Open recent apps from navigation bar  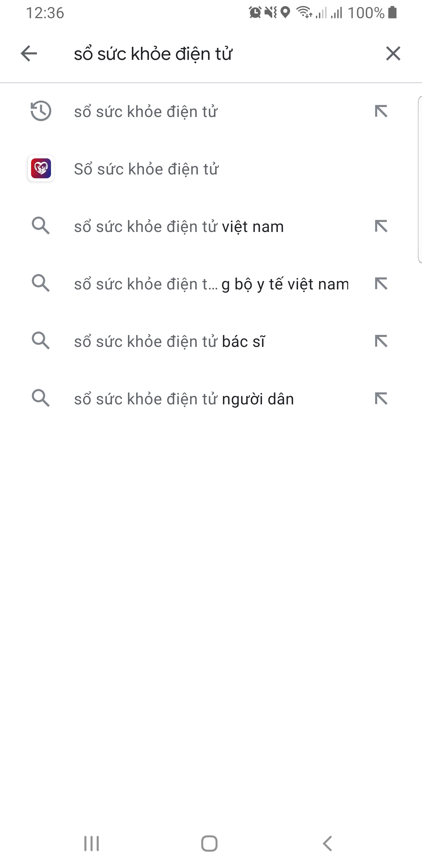click(x=91, y=843)
